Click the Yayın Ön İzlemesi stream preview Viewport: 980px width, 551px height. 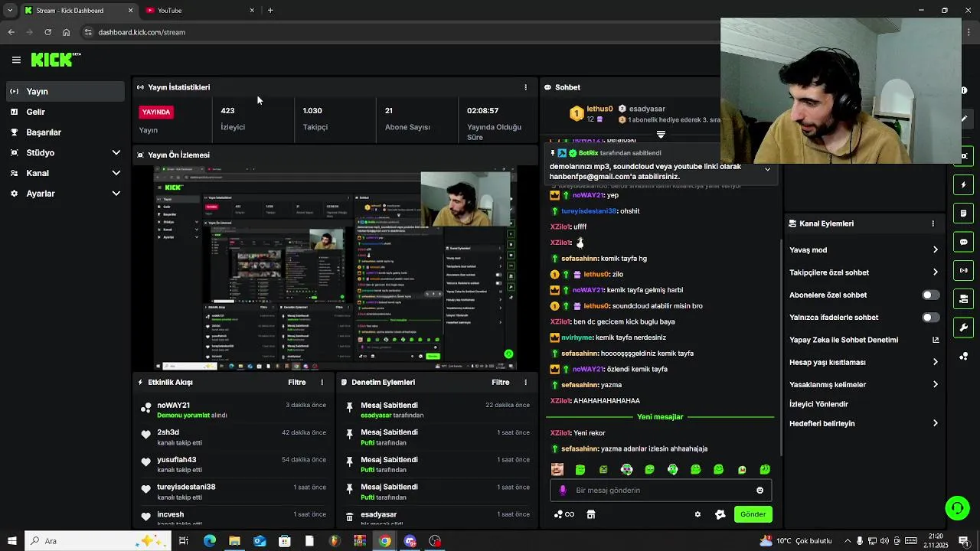(336, 267)
